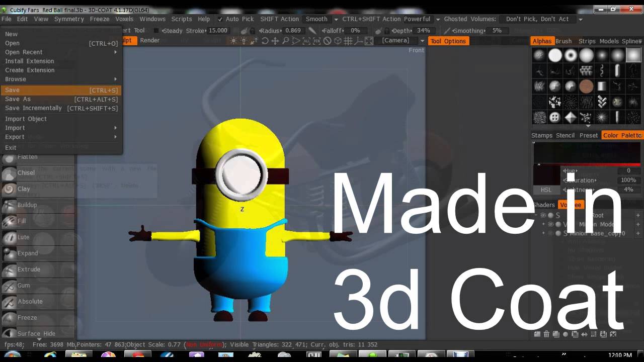644x362 pixels.
Task: Open the Symmetry menu
Action: point(69,19)
